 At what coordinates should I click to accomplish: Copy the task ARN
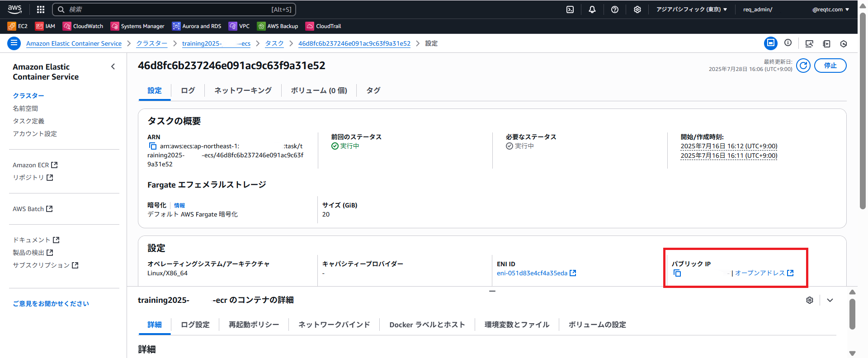(x=153, y=146)
